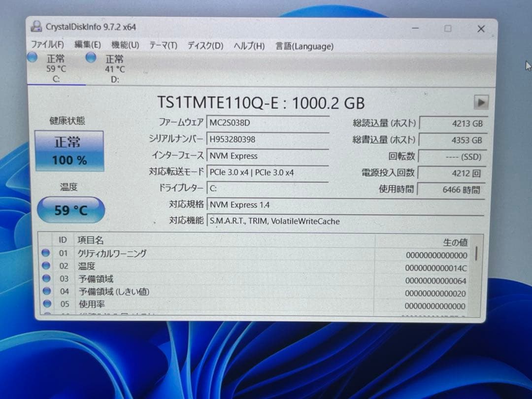
Task: Click the blue health dot above C: drive
Action: click(x=32, y=57)
